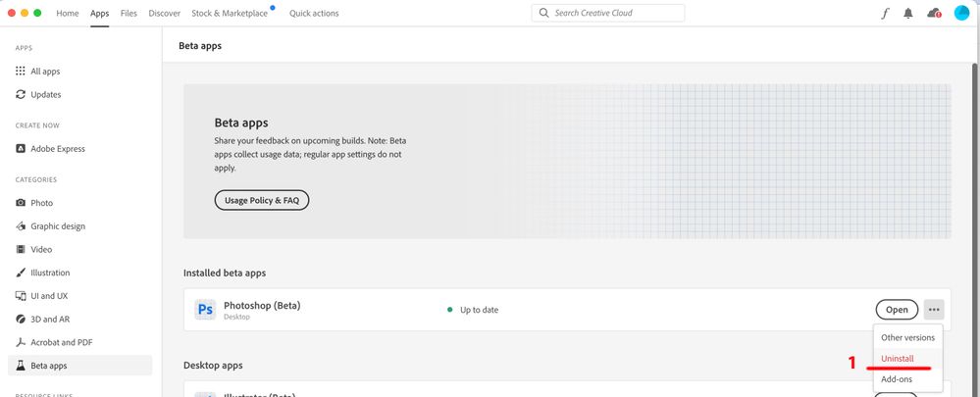The height and width of the screenshot is (397, 980).
Task: Open Photoshop (Beta) with Open button
Action: 897,310
